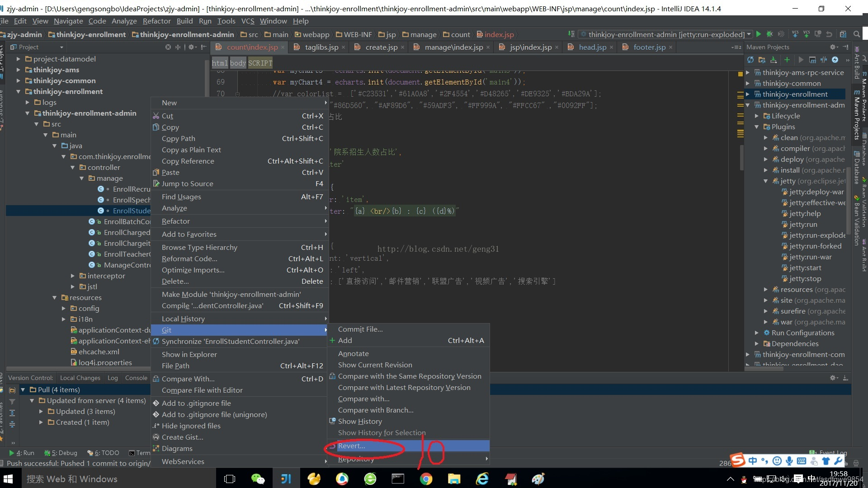868x488 pixels.
Task: Click the taglibs.sd.jsp editor tab
Action: [x=318, y=47]
